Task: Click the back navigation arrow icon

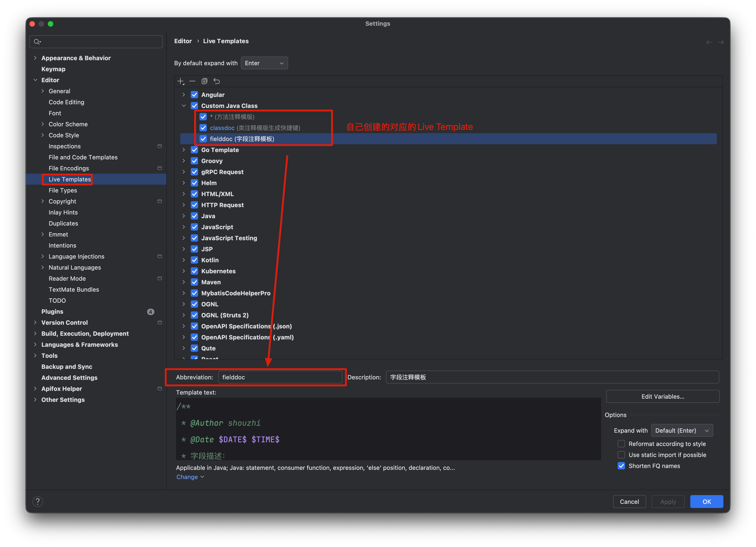Action: (x=709, y=42)
